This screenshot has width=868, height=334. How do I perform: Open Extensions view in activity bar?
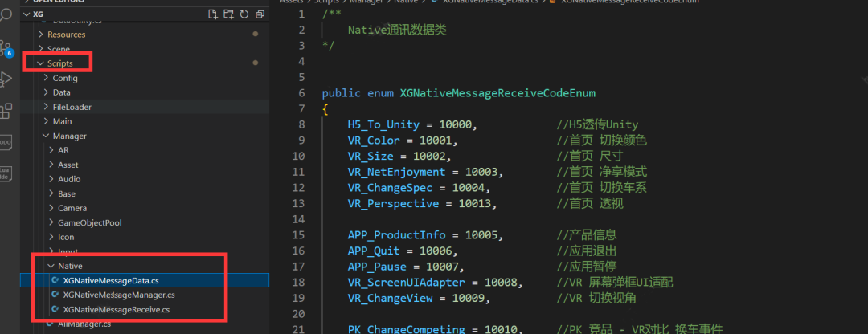point(6,111)
